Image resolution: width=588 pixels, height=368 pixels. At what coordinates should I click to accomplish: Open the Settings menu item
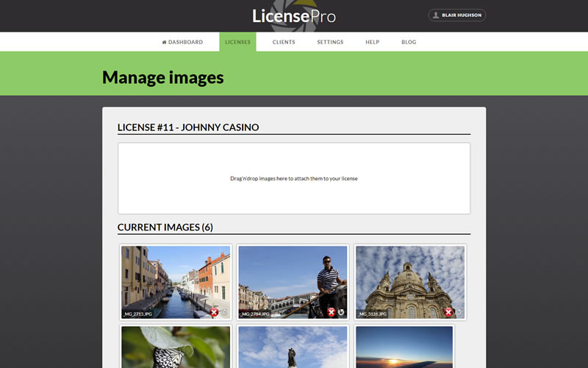pyautogui.click(x=330, y=42)
